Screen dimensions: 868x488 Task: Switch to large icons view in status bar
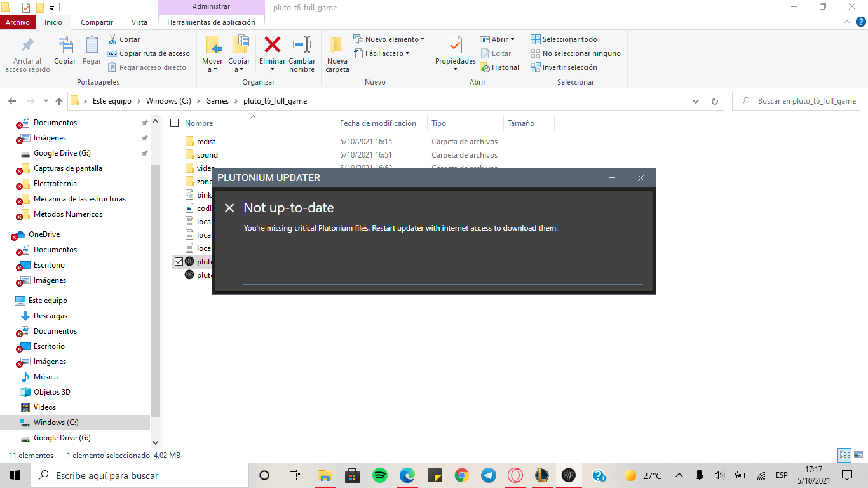[858, 455]
